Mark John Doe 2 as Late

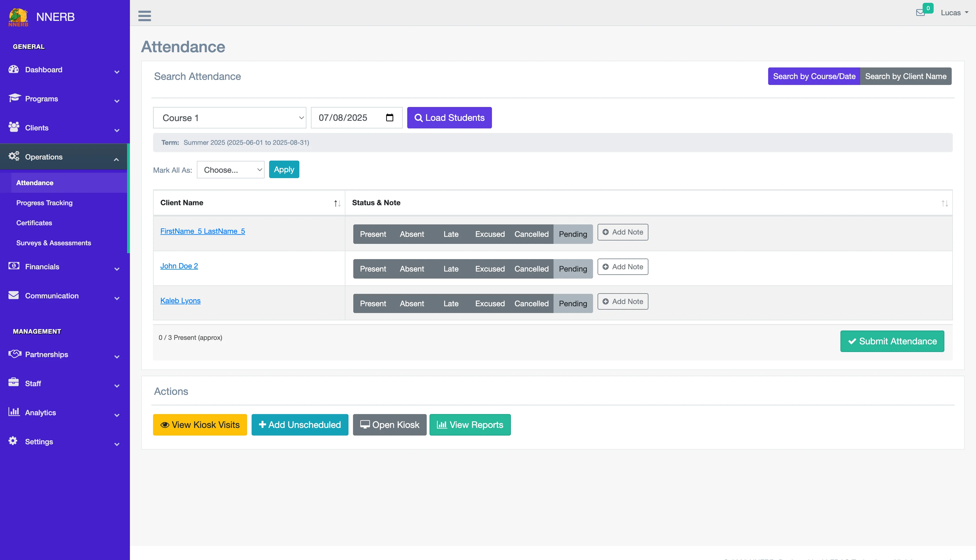[x=451, y=268]
